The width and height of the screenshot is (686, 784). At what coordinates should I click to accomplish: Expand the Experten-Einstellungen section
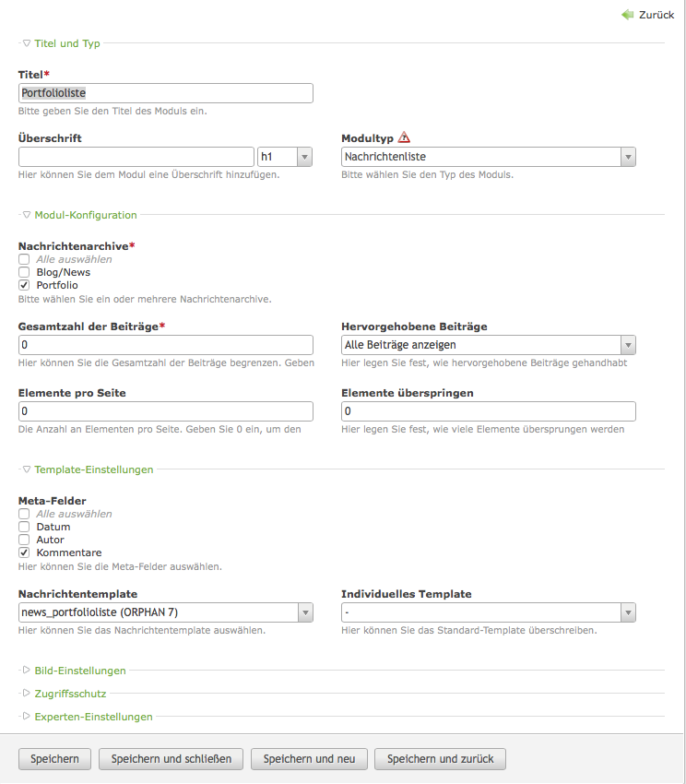93,717
